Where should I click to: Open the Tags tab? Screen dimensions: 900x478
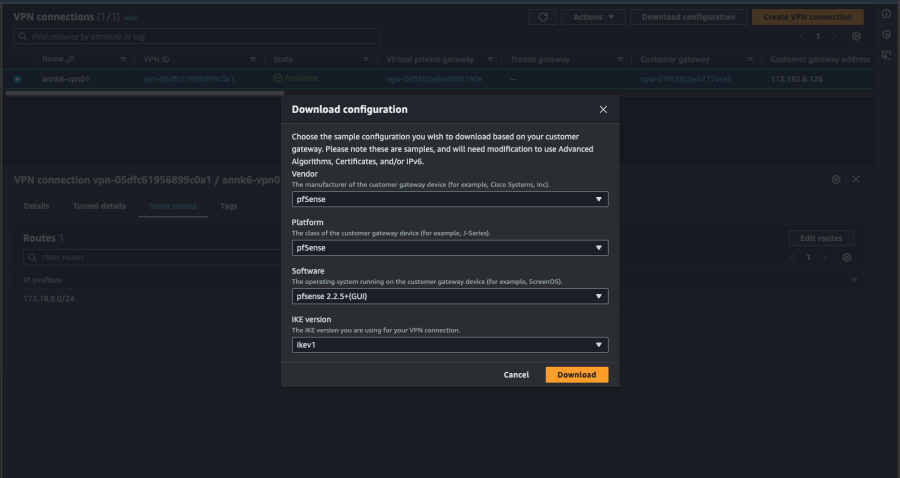[x=228, y=206]
